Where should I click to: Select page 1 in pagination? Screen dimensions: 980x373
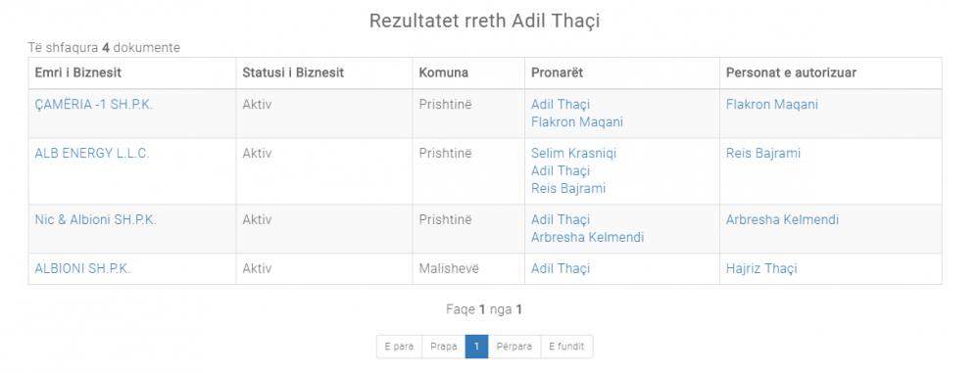[477, 347]
